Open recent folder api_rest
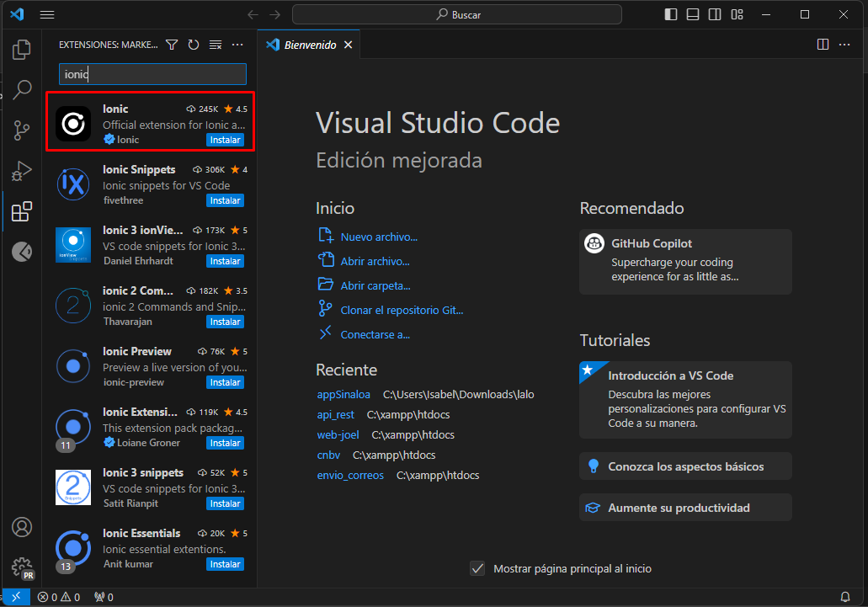 (335, 415)
